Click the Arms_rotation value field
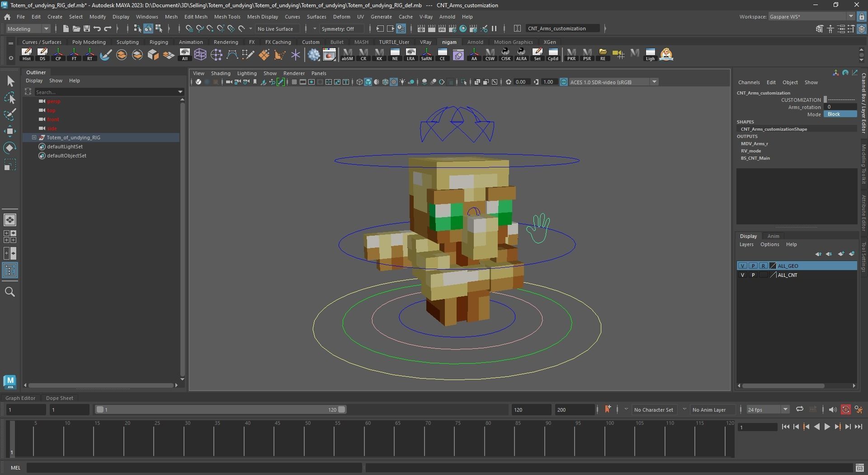This screenshot has height=475, width=868. point(840,107)
